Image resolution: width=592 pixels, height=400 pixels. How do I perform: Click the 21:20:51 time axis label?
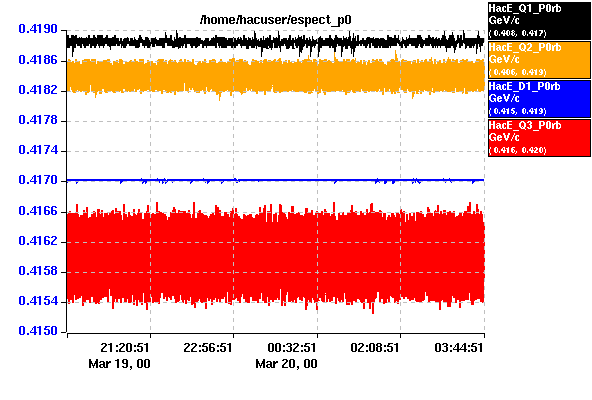125,347
